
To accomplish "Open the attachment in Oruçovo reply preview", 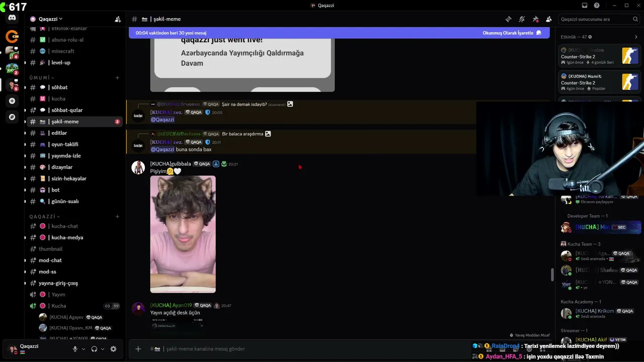I will click(x=290, y=104).
